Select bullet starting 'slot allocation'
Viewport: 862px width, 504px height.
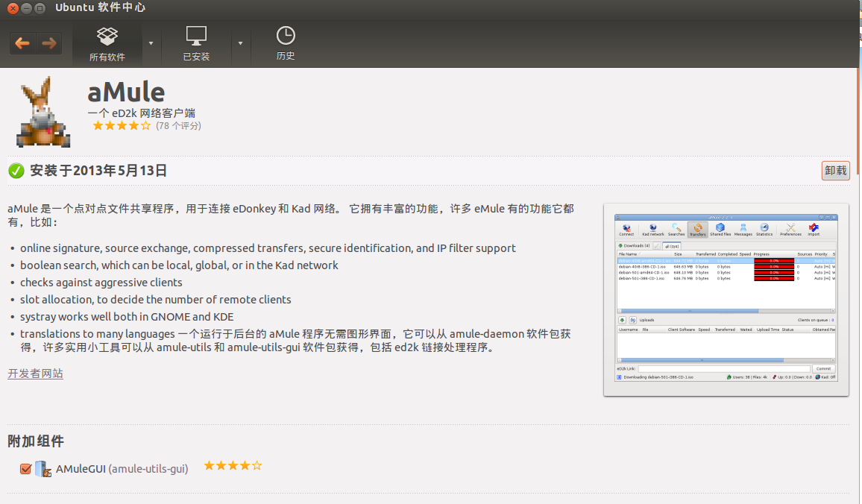156,300
